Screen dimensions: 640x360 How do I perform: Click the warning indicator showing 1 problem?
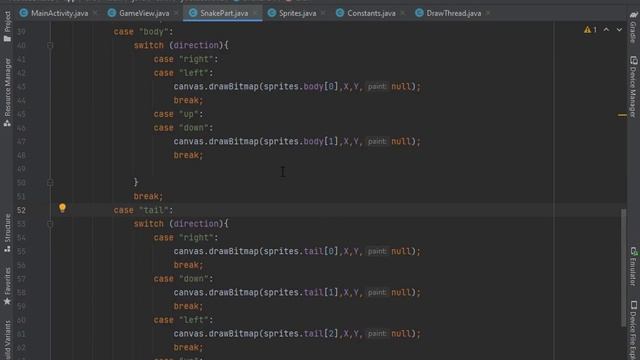[590, 30]
